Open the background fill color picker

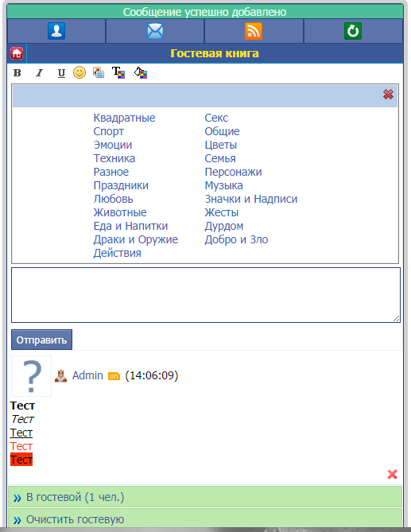click(141, 72)
